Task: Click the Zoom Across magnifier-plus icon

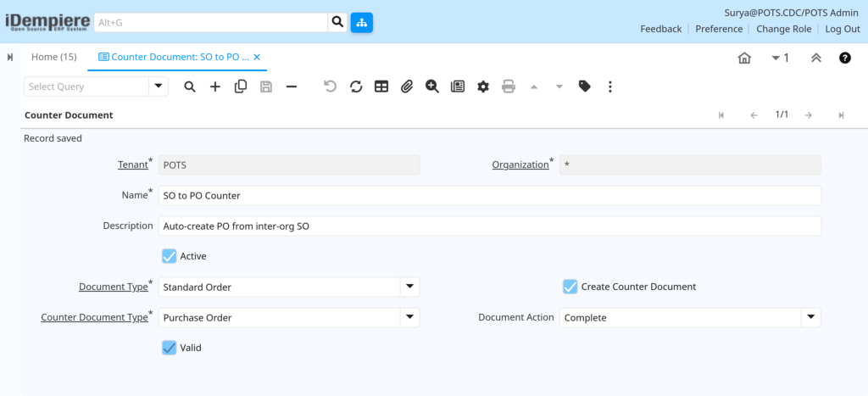Action: (x=432, y=86)
